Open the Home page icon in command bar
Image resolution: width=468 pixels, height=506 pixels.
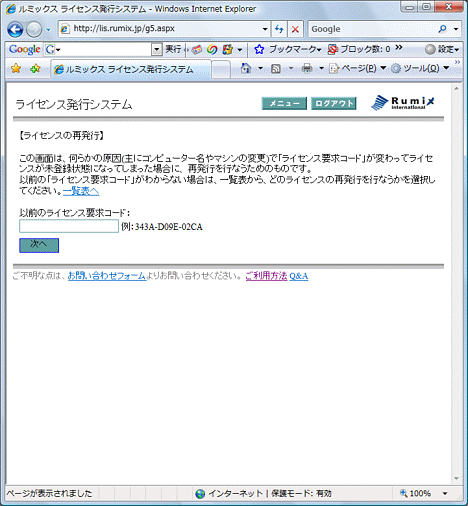[246, 68]
